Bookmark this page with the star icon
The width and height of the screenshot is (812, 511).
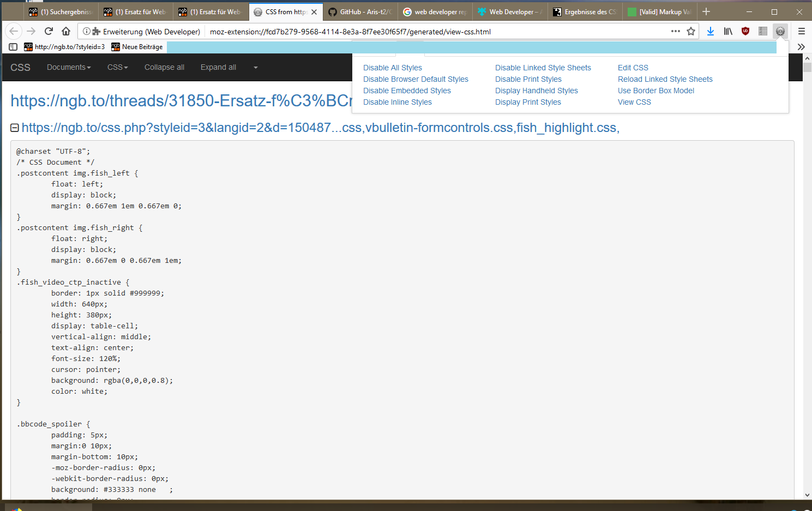click(x=691, y=31)
